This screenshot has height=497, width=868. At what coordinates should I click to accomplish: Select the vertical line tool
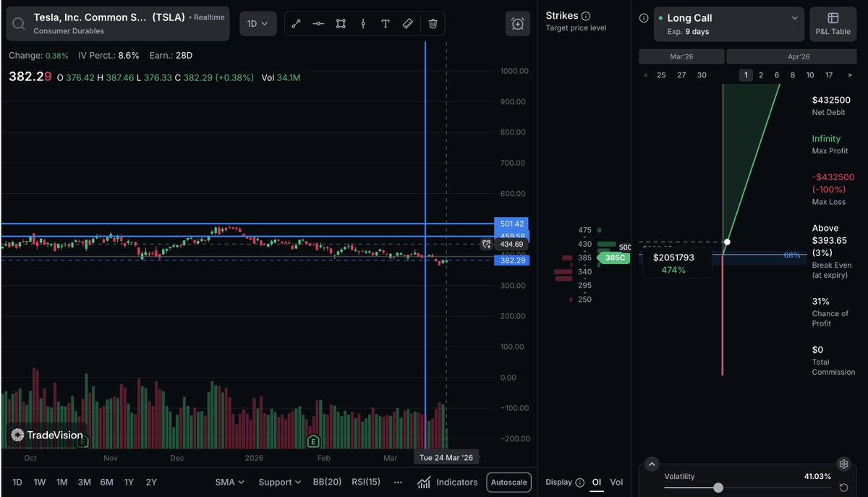(363, 23)
